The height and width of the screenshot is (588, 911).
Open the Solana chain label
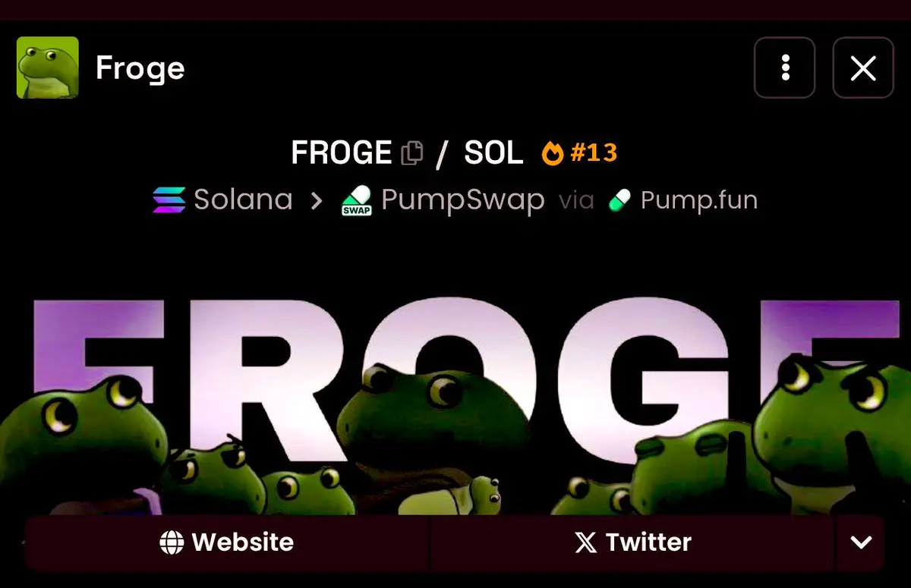click(243, 200)
